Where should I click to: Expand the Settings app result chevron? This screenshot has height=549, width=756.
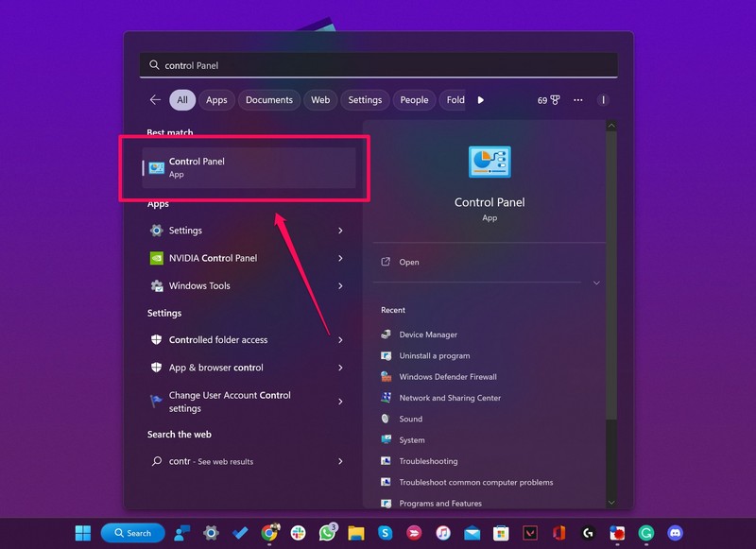(340, 231)
